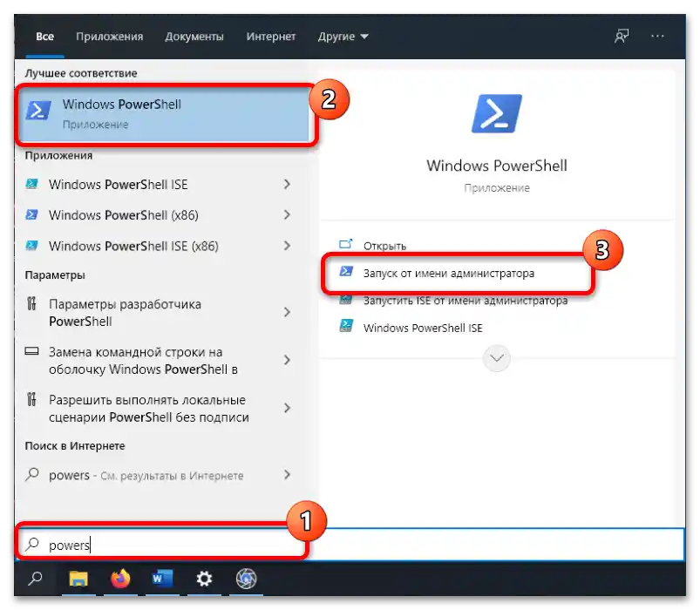
Task: Click the developer settings PowerShell tools icon
Action: click(x=31, y=304)
